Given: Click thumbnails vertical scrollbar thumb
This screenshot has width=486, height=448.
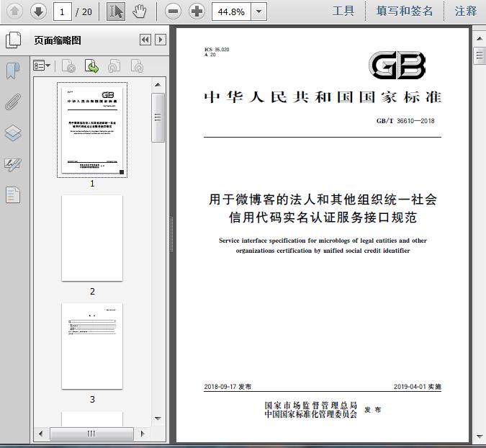Looking at the screenshot, I should tap(158, 117).
